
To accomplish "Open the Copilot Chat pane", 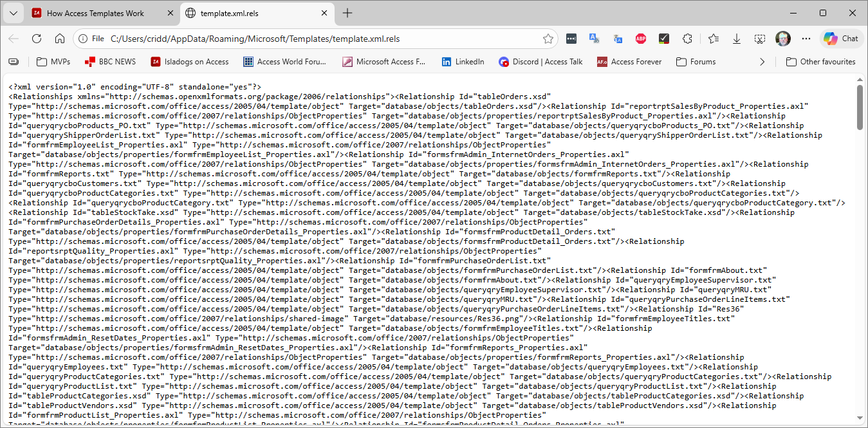I will (x=842, y=39).
